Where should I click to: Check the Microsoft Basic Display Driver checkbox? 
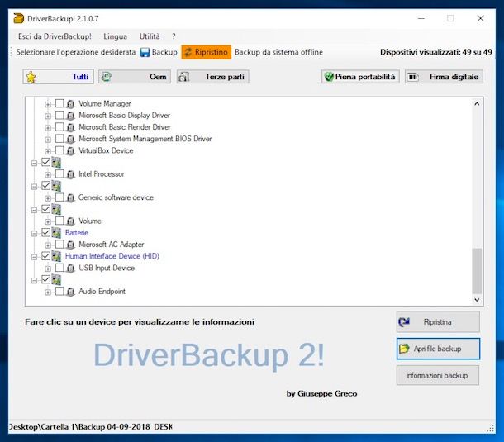(59, 115)
